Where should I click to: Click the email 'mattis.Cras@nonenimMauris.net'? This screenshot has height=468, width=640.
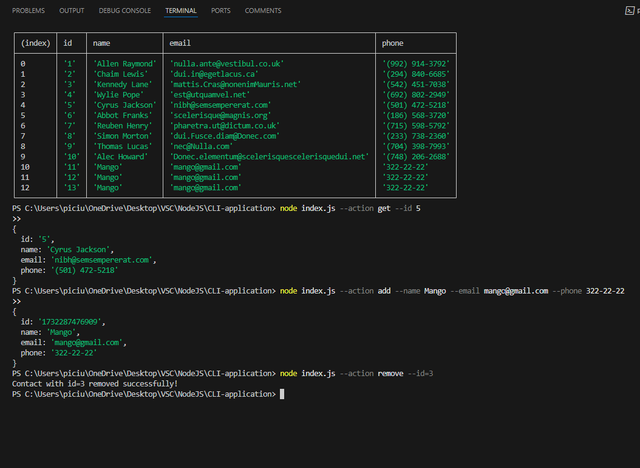point(236,84)
